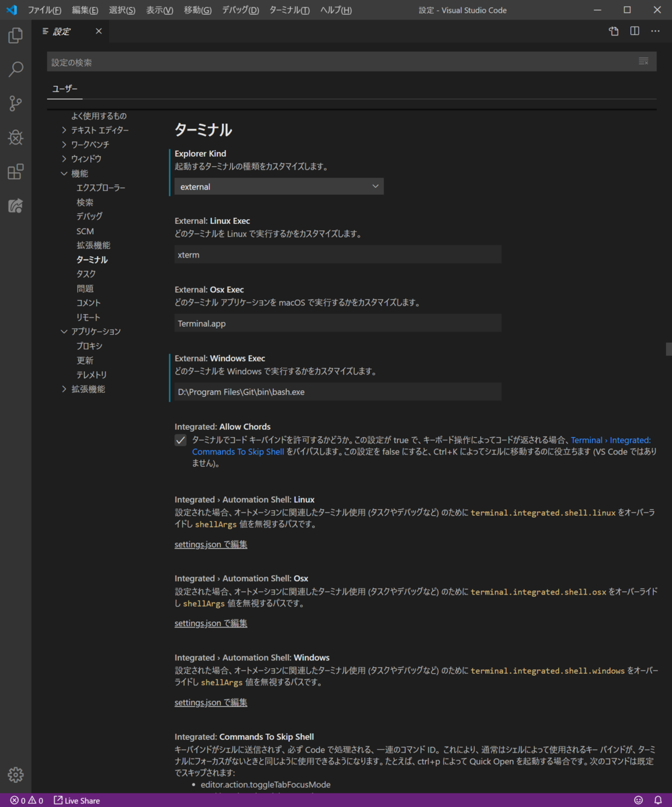Open the Manage gear at bottom left
Viewport: 672px width, 807px height.
click(15, 775)
